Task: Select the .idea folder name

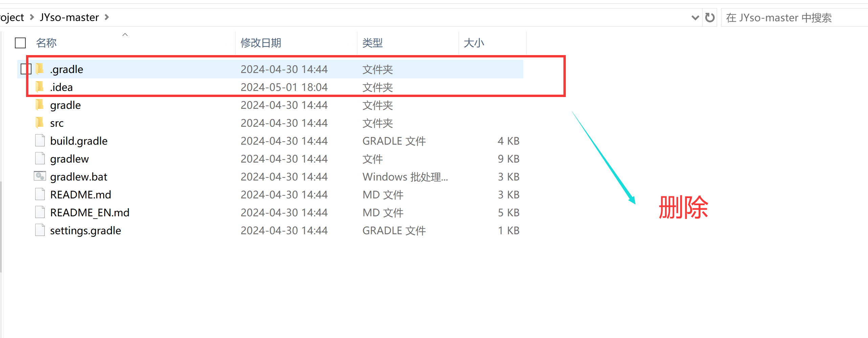Action: click(61, 87)
